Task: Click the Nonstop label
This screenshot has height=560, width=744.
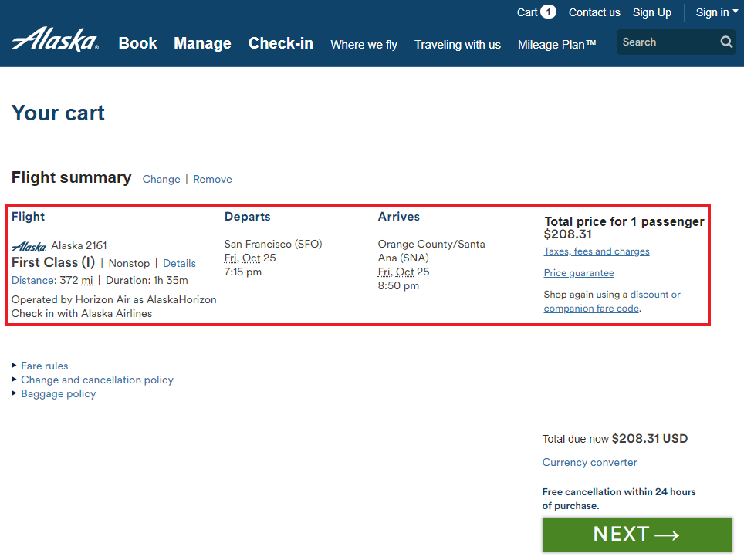Action: 129,263
